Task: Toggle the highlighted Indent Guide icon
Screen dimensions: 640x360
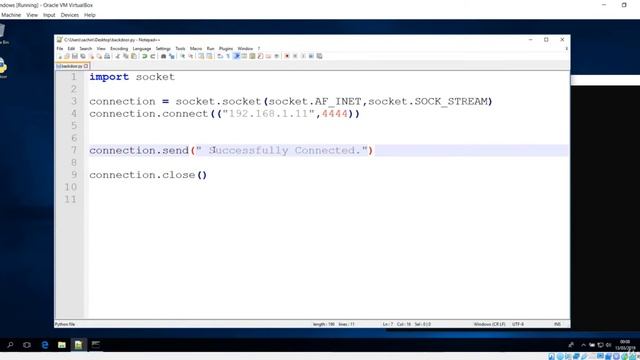Action: tap(237, 56)
